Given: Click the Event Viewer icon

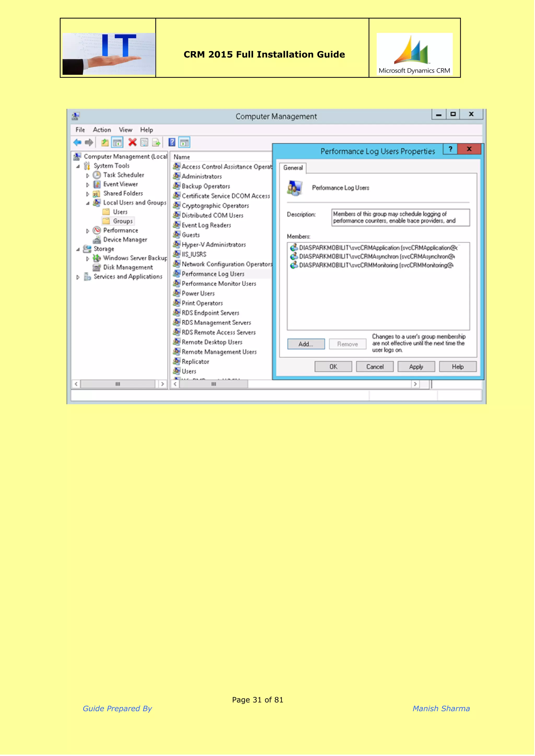Looking at the screenshot, I should click(x=97, y=184).
